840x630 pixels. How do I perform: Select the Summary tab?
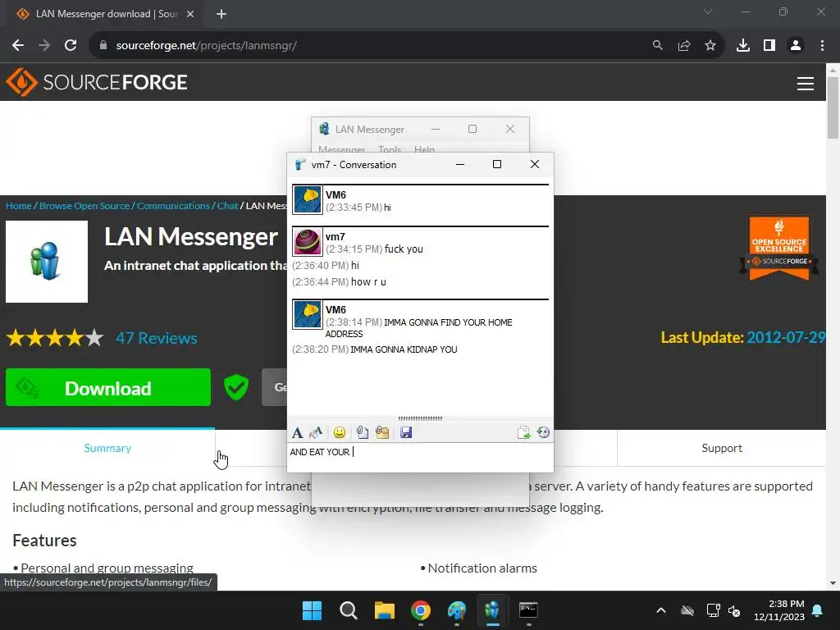[x=107, y=448]
